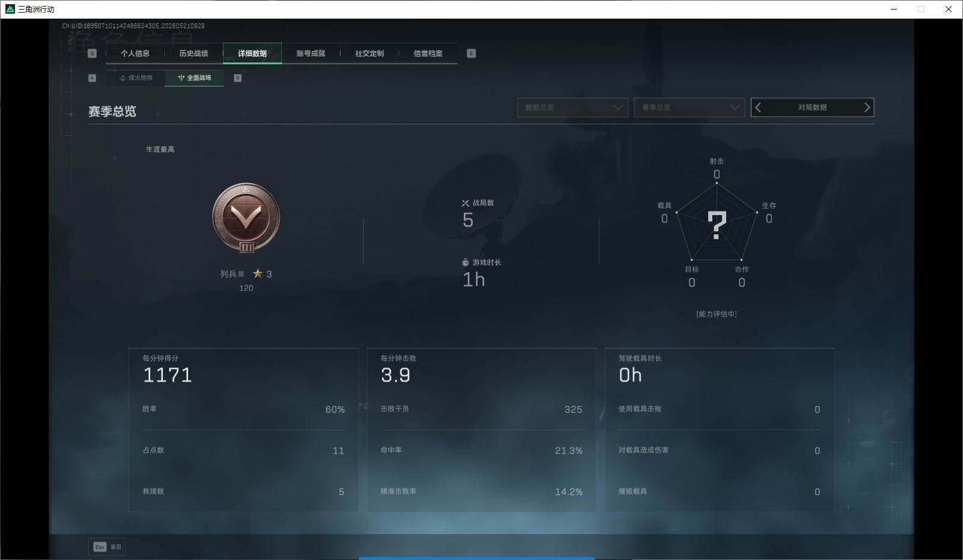The height and width of the screenshot is (560, 963).
Task: Open the 信誉档案 tab
Action: [428, 53]
